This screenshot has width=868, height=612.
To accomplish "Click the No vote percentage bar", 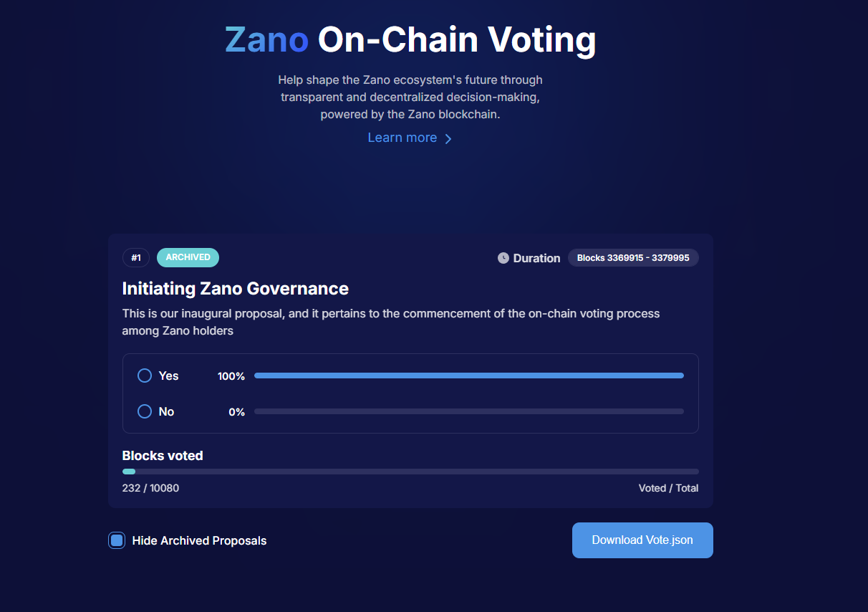I will pos(468,411).
